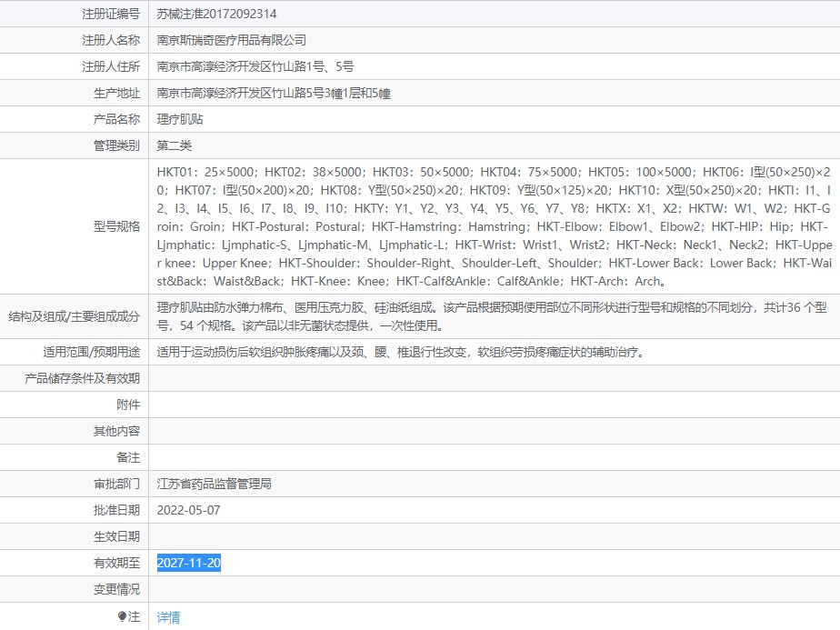Click the 批准日期 label

click(116, 510)
